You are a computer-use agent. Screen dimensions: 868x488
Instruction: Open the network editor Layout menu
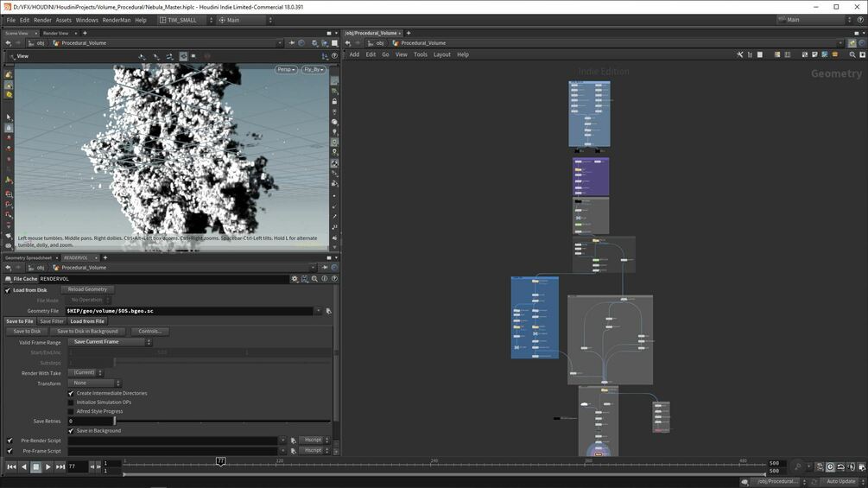441,54
